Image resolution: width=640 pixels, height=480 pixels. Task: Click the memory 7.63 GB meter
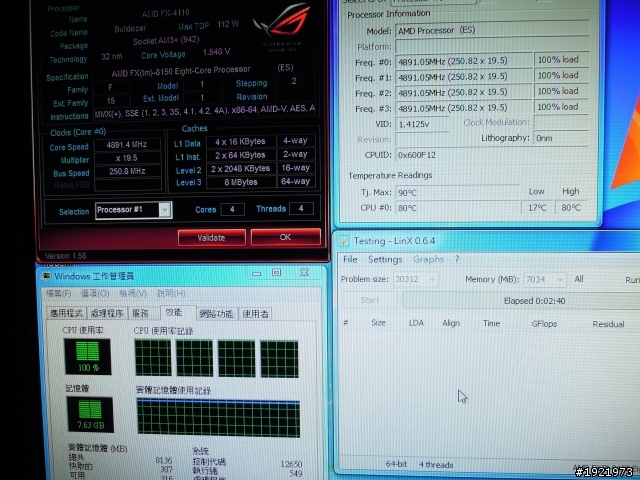coord(90,415)
